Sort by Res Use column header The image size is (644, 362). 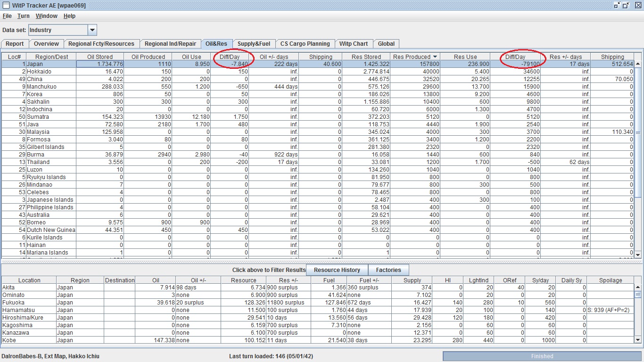[465, 57]
